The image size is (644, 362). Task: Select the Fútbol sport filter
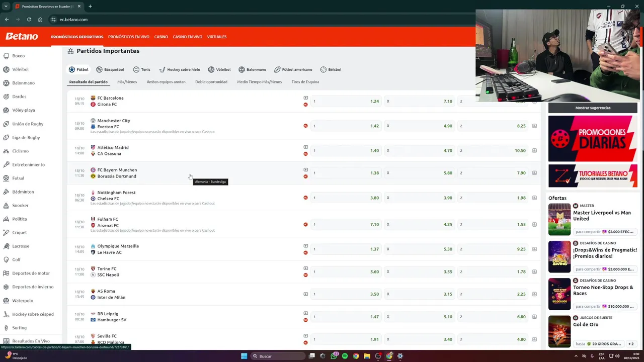(78, 69)
